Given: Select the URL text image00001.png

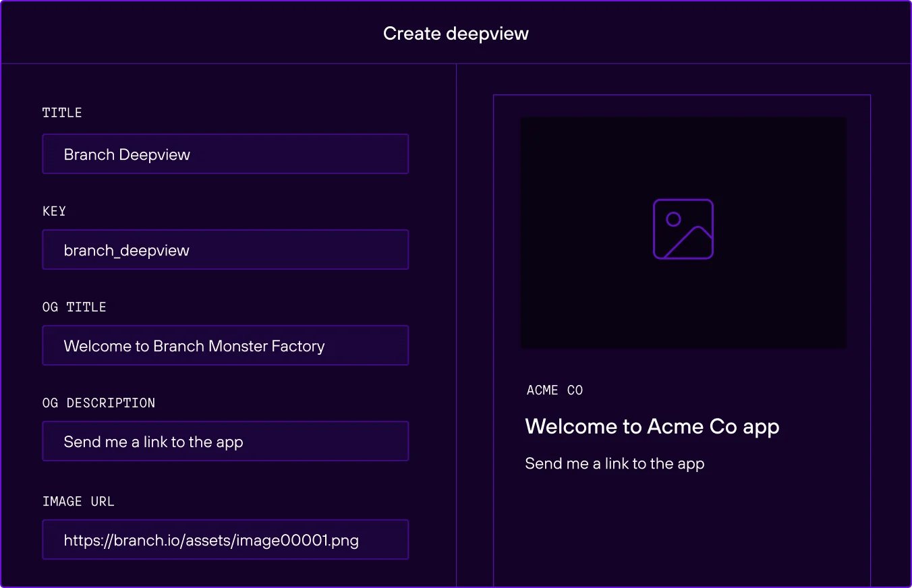Looking at the screenshot, I should [x=316, y=540].
